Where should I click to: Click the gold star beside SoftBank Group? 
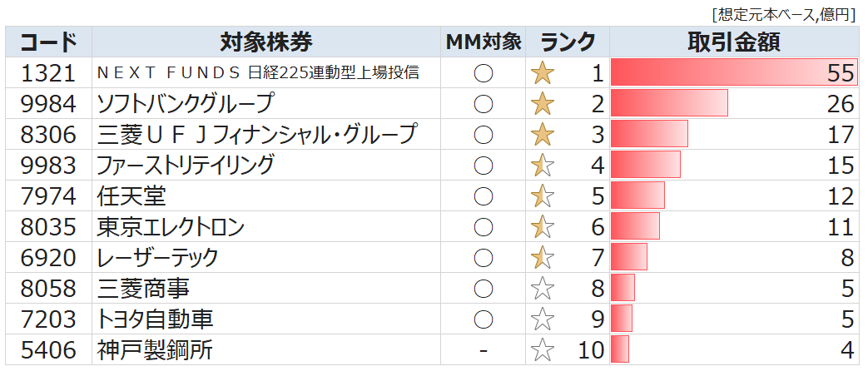[543, 104]
